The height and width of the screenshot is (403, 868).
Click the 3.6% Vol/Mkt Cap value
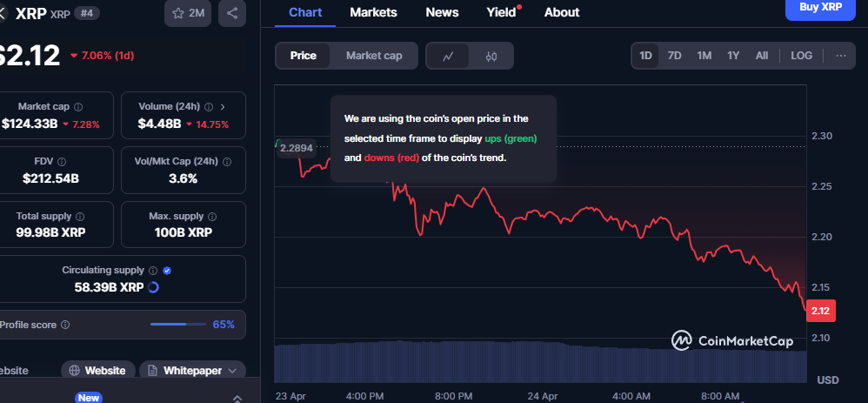pyautogui.click(x=184, y=178)
